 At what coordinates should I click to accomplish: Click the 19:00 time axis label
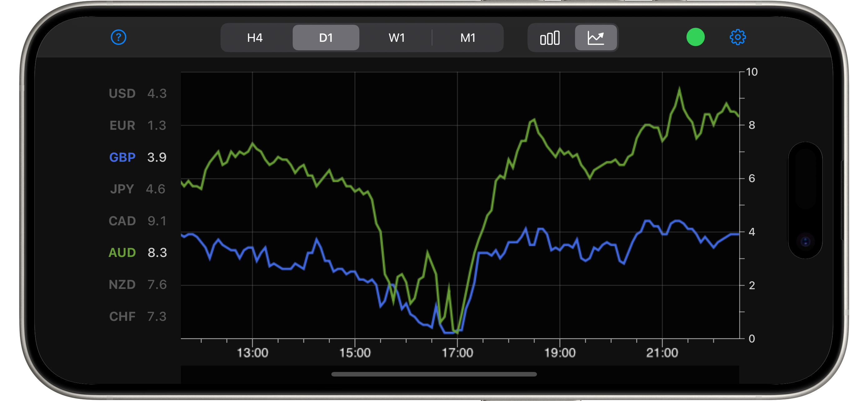560,353
